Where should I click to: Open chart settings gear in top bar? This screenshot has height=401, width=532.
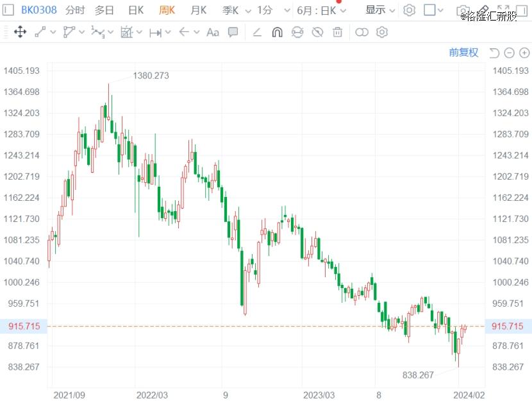pos(410,10)
